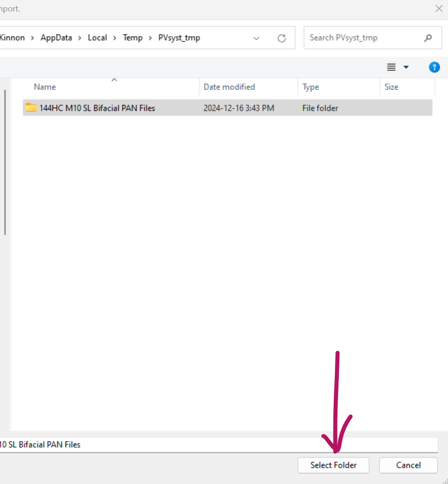Click the File folder type cell
448x484 pixels.
tap(320, 108)
